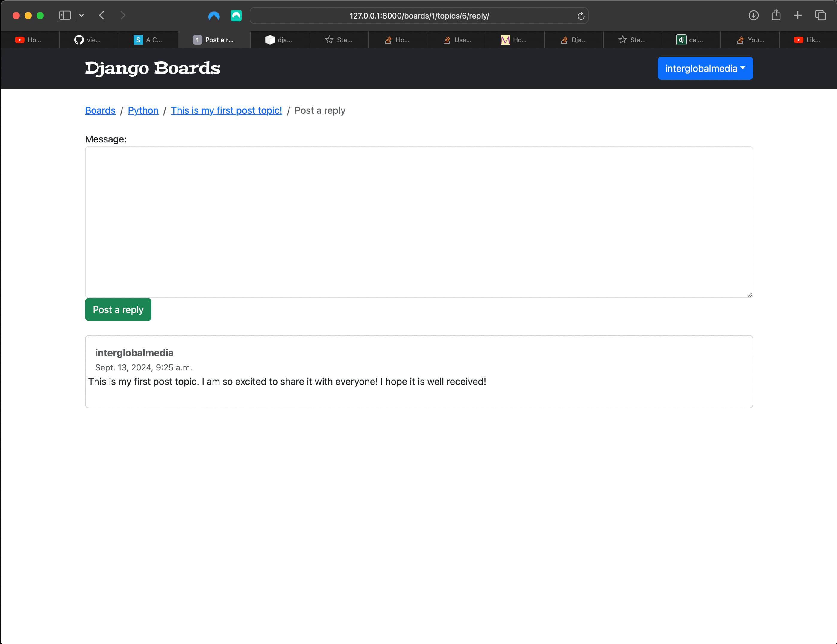This screenshot has height=644, width=837.
Task: Open the Boards breadcrumb link
Action: 100,110
